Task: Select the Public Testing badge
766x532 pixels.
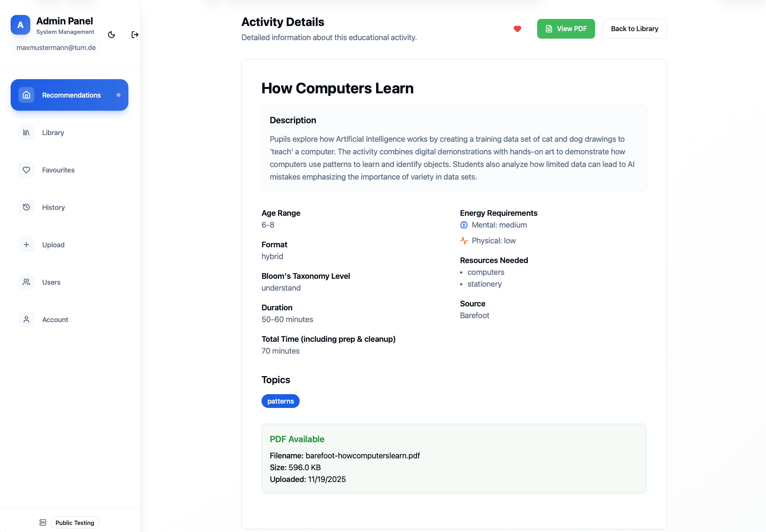Action: (75, 523)
